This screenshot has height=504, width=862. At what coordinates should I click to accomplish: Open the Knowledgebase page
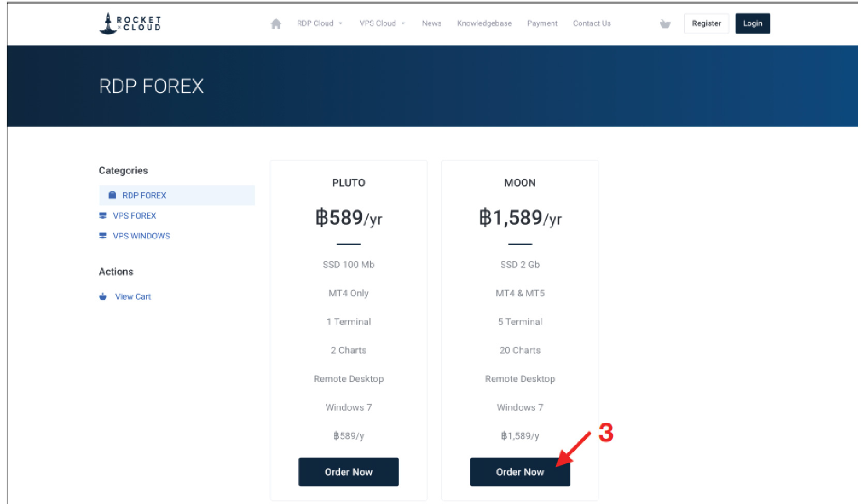tap(484, 24)
